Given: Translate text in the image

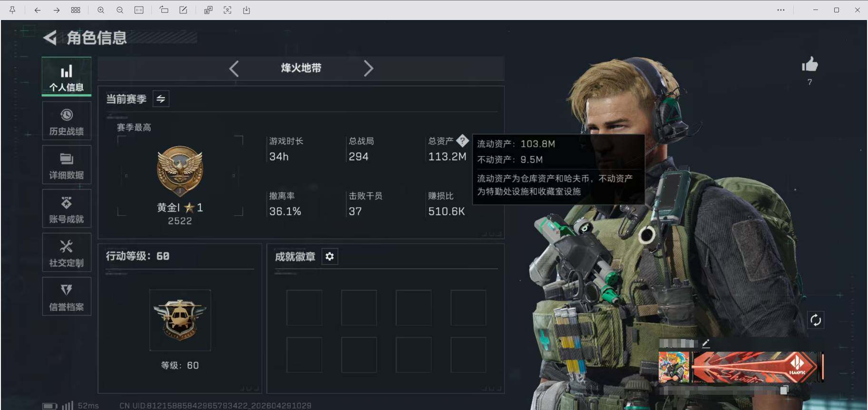Looking at the screenshot, I should click(x=208, y=10).
